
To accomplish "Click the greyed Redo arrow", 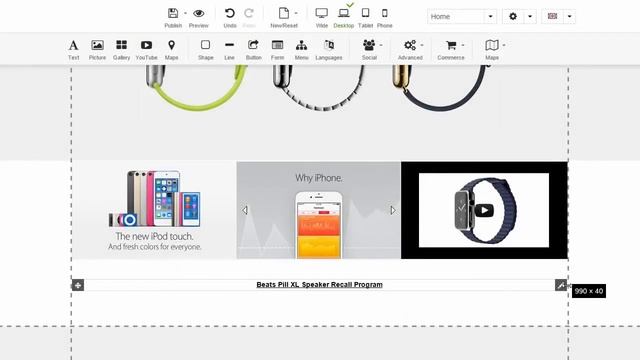I will pyautogui.click(x=249, y=13).
